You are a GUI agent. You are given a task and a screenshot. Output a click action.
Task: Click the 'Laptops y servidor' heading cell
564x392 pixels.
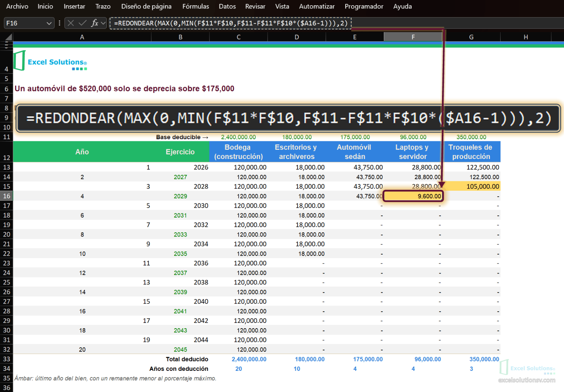(x=413, y=152)
